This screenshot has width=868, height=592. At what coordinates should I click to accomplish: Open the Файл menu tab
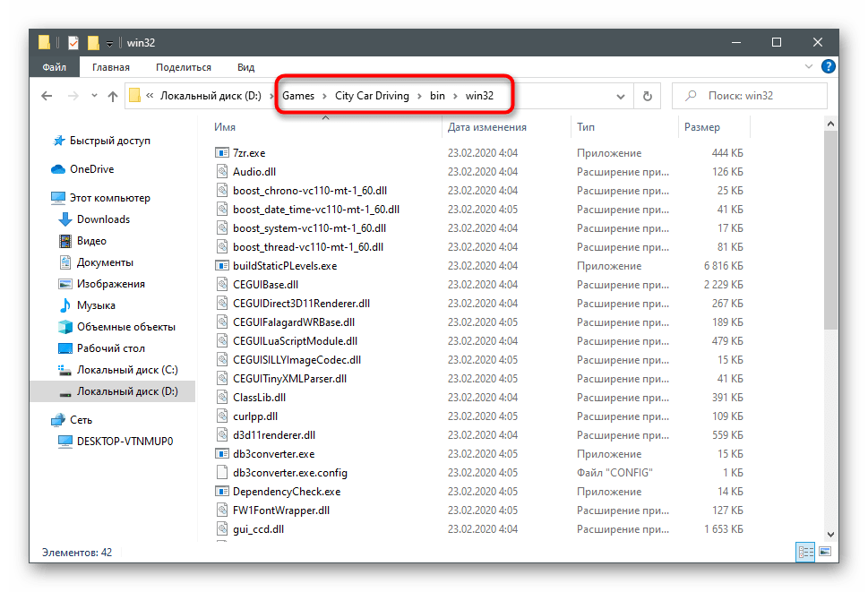[55, 67]
